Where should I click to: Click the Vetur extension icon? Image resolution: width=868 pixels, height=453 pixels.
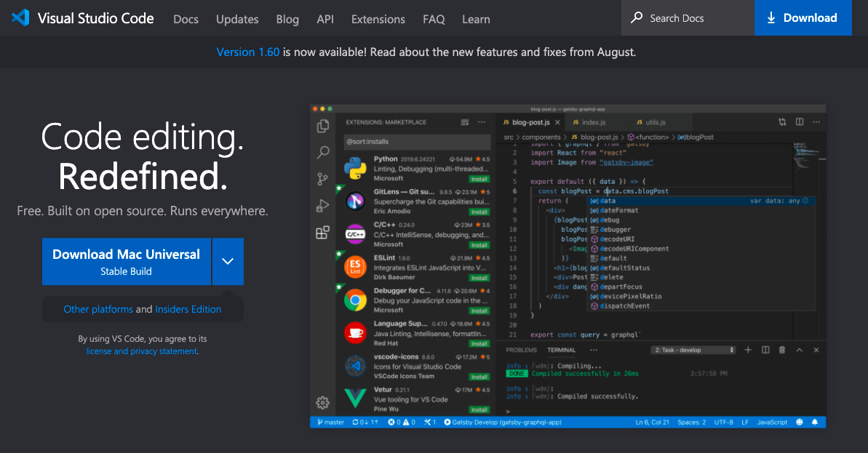355,398
